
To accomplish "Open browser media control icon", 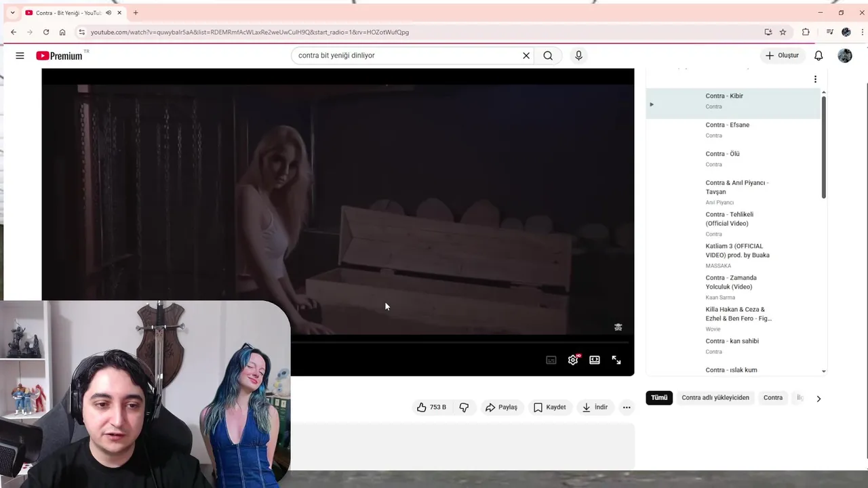I will click(829, 32).
